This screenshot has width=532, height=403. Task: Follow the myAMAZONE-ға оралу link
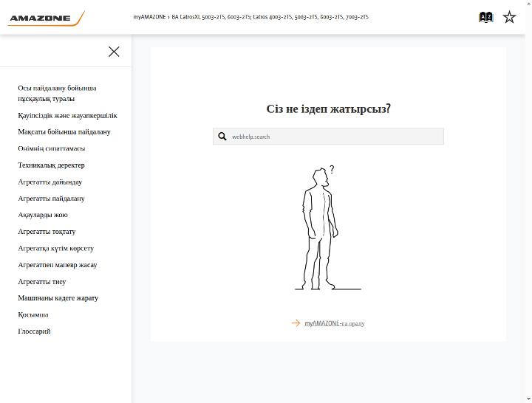[x=335, y=323]
